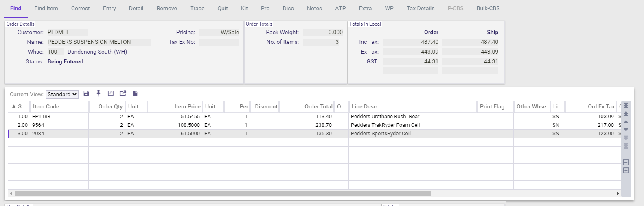Click the empty Tax Ex No field
This screenshot has height=206, width=644.
tap(219, 42)
